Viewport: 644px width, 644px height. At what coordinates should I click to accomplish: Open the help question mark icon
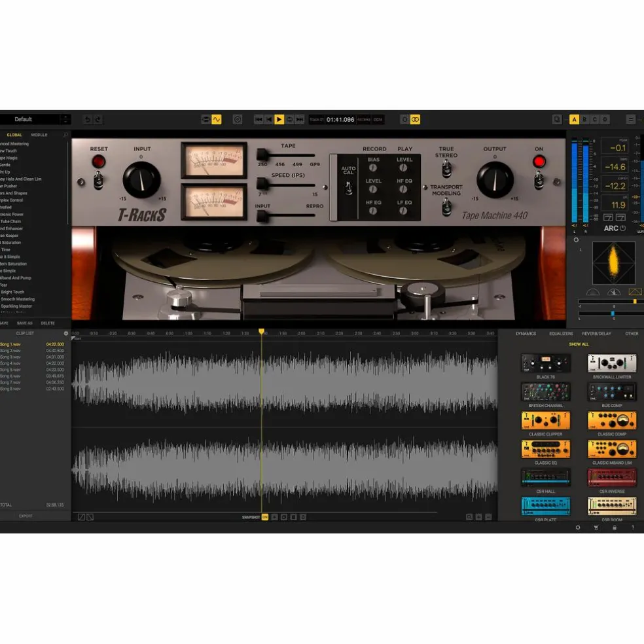(x=632, y=528)
